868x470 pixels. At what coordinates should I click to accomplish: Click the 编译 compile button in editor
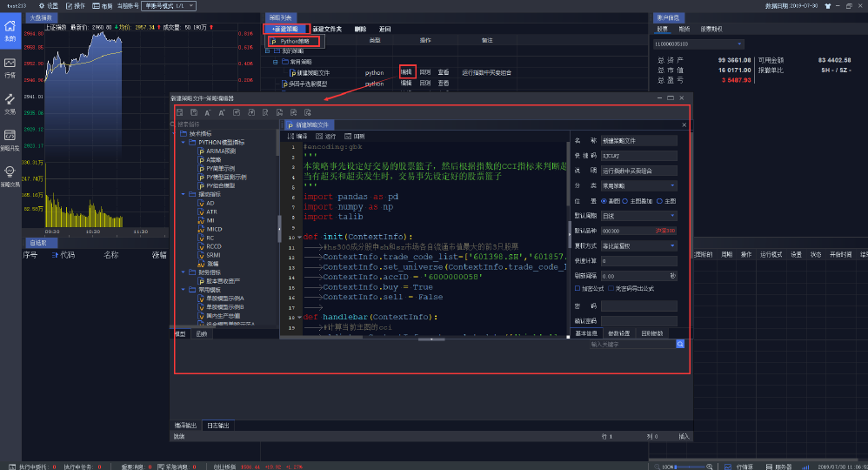(297, 137)
